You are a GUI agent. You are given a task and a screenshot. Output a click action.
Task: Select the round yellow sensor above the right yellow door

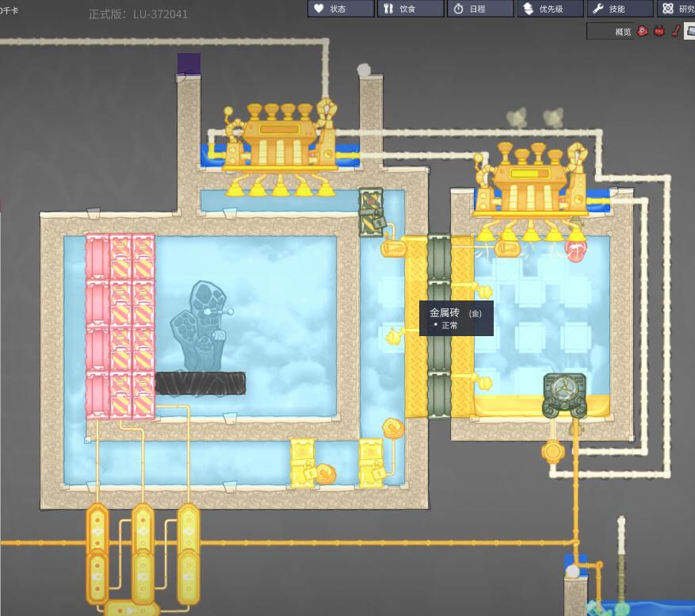[393, 428]
